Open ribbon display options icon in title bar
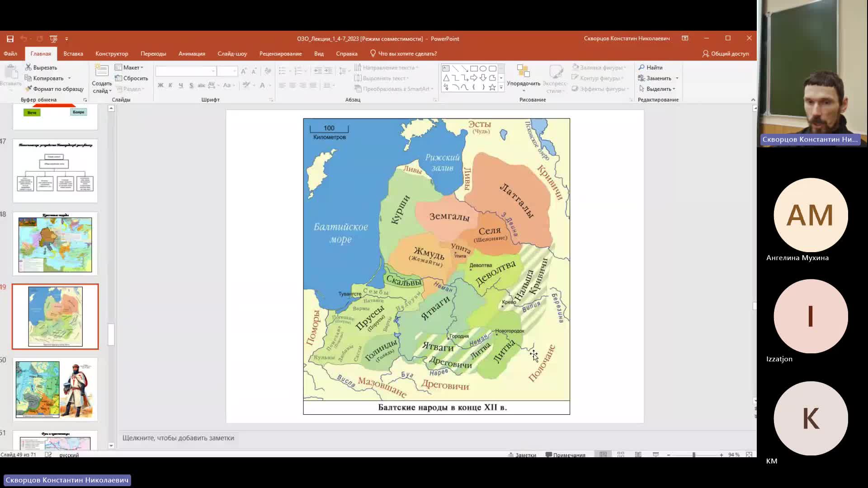Image resolution: width=868 pixels, height=488 pixels. point(685,38)
